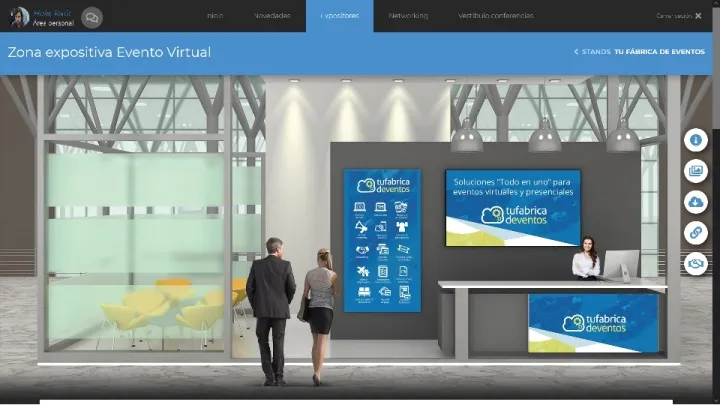Image resolution: width=720 pixels, height=405 pixels.
Task: Click the receptionist at the desk
Action: click(586, 258)
